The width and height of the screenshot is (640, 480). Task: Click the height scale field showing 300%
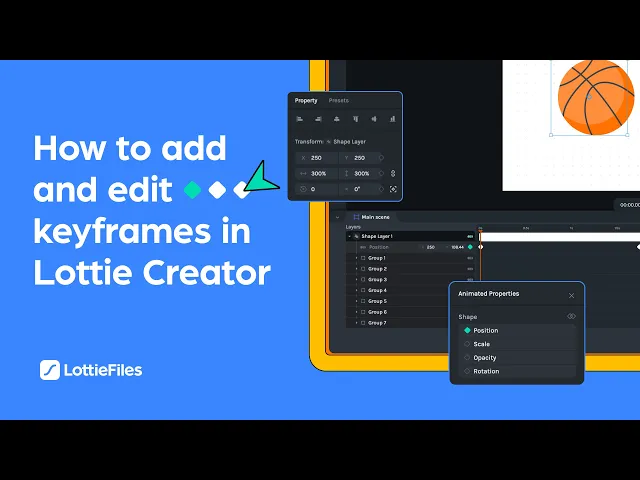[x=358, y=173]
